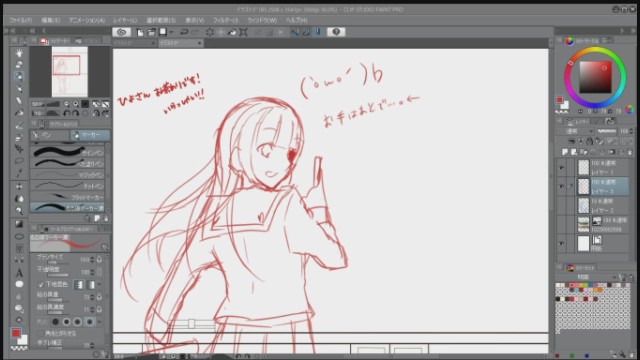Toggle visibility of Layer 1
Viewport: 640px width, 360px height.
tap(562, 167)
